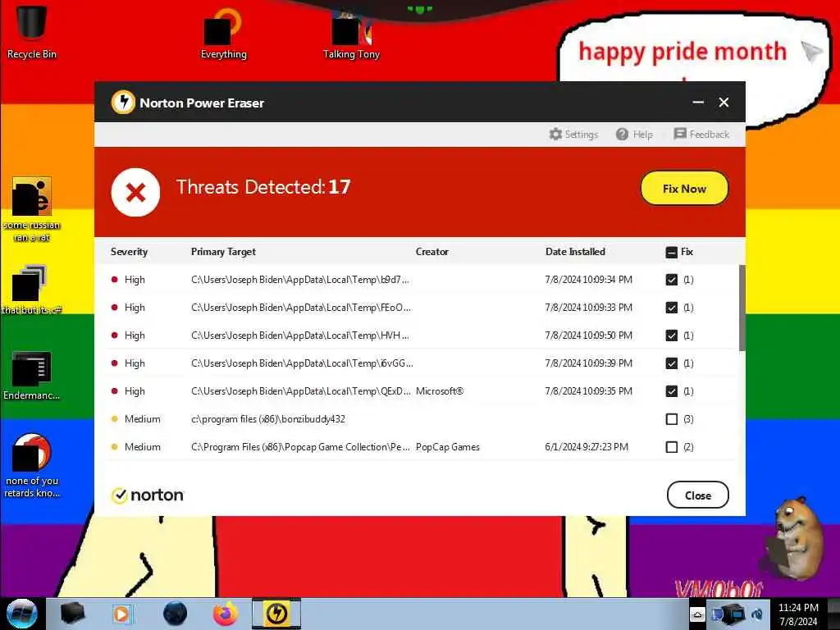
Task: Close the Norton results with Close button
Action: [x=697, y=495]
